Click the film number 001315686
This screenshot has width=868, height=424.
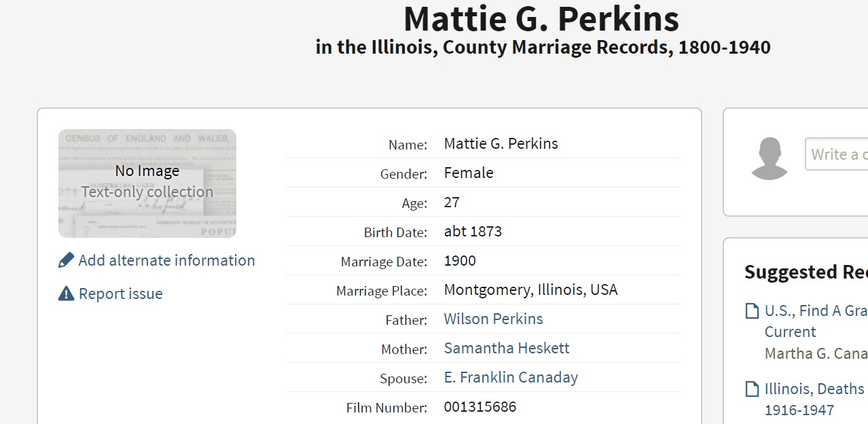480,407
